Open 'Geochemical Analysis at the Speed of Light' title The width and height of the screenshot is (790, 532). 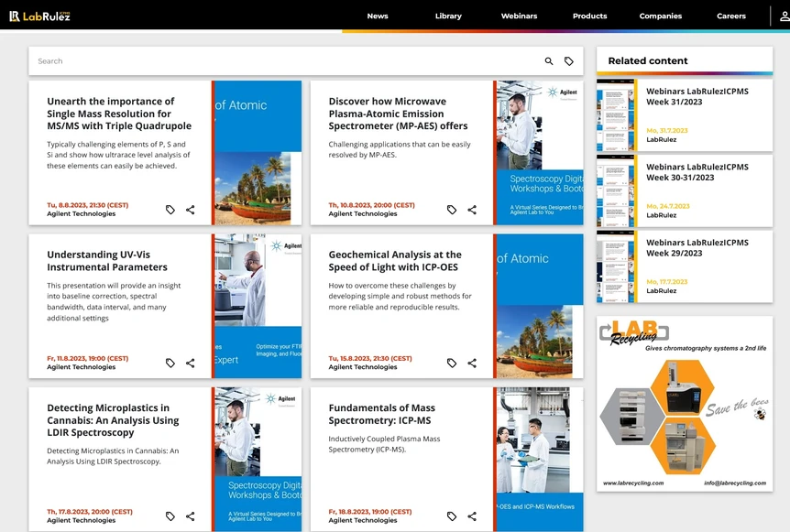coord(395,261)
